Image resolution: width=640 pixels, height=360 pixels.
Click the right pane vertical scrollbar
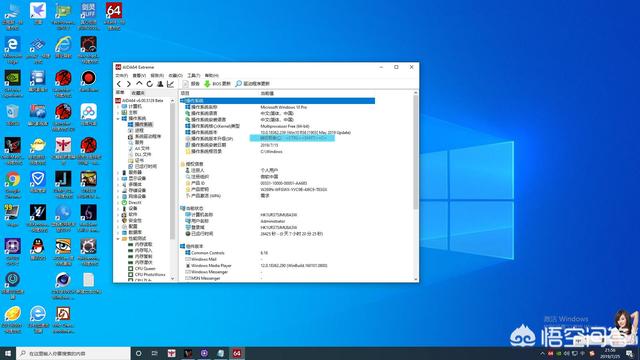416,151
